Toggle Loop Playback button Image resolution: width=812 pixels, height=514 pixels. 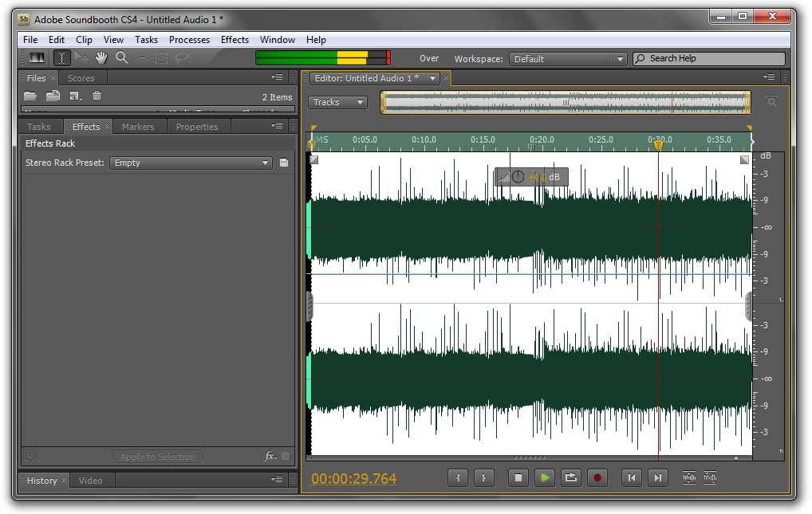[570, 478]
